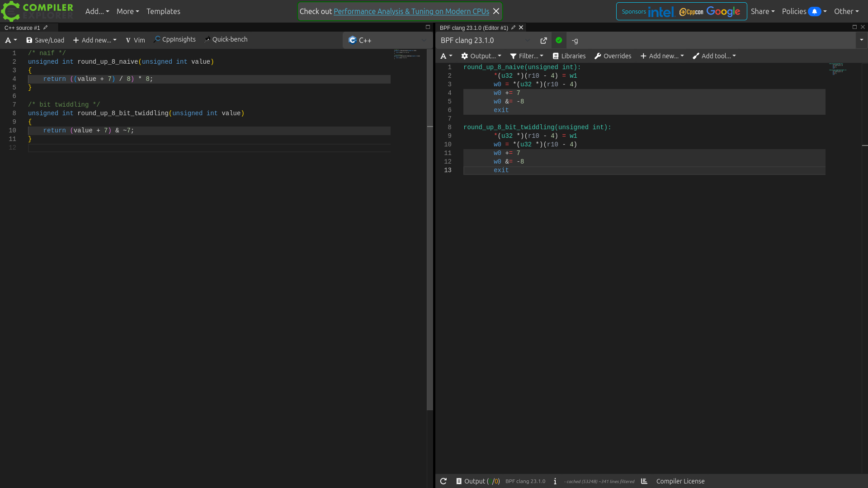868x488 pixels.
Task: Click Save/Load button
Action: [x=45, y=40]
